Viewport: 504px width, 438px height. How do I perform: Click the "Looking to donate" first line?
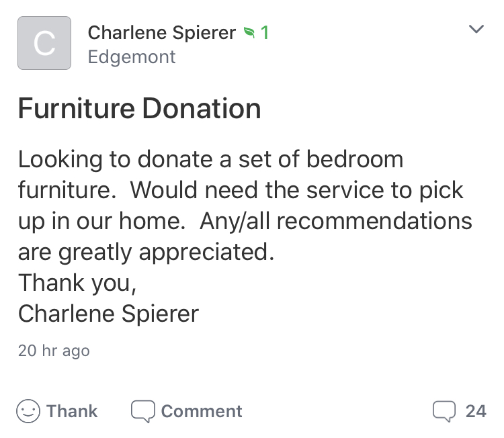tap(210, 160)
